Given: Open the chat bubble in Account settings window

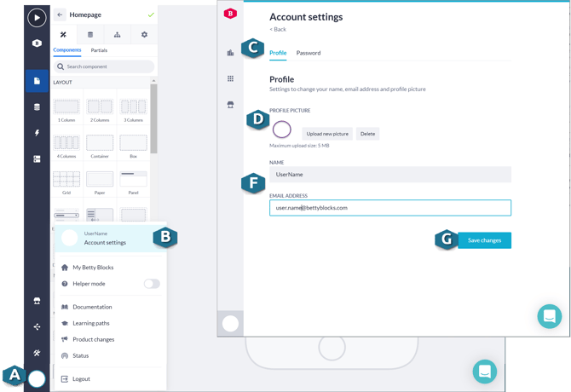Looking at the screenshot, I should tap(550, 316).
